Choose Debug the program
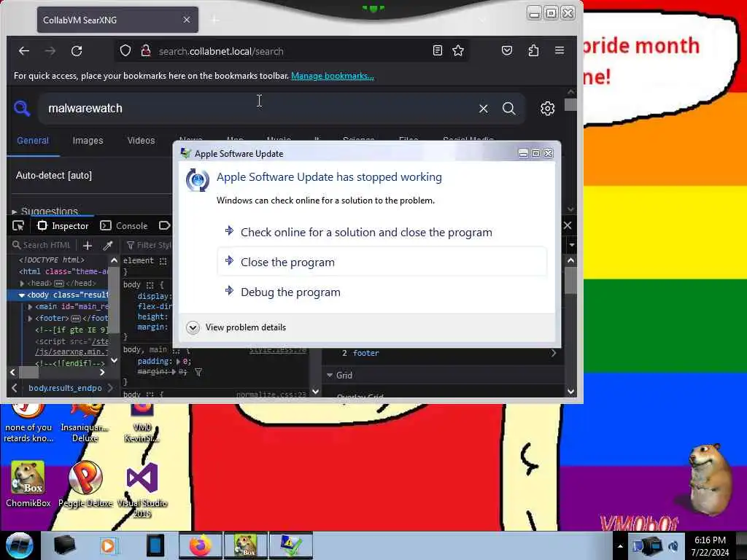This screenshot has height=560, width=747. click(x=382, y=292)
